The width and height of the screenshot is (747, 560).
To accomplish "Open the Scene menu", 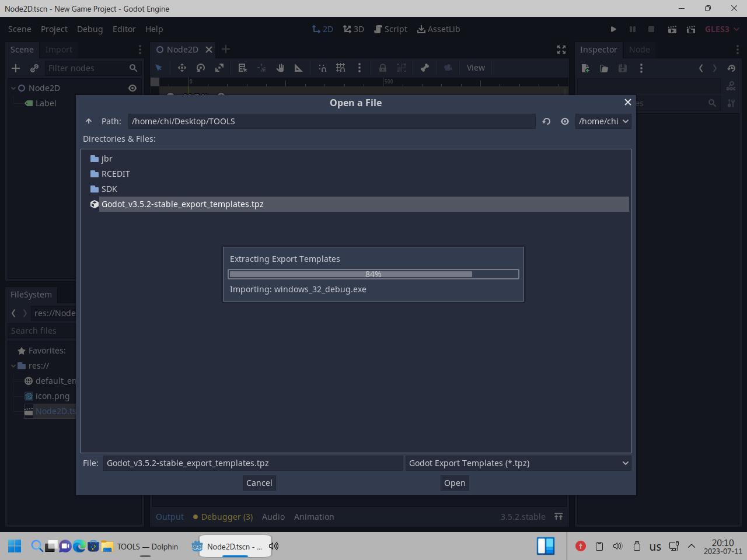I will tap(20, 29).
